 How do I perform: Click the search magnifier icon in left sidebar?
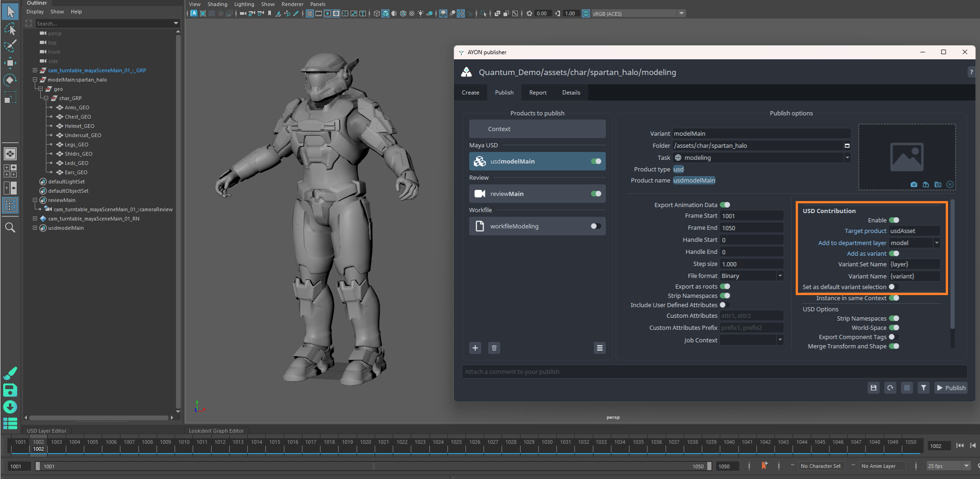pos(10,227)
